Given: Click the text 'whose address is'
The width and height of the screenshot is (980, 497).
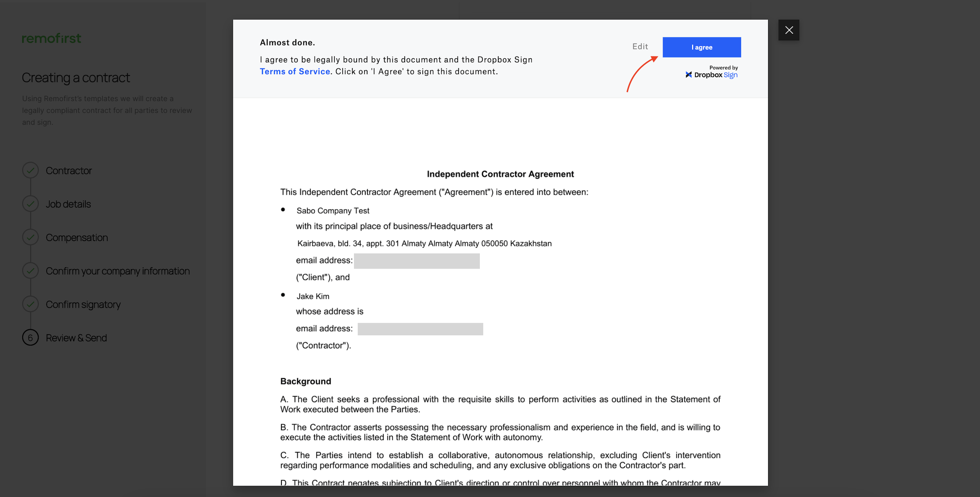Looking at the screenshot, I should 330,311.
